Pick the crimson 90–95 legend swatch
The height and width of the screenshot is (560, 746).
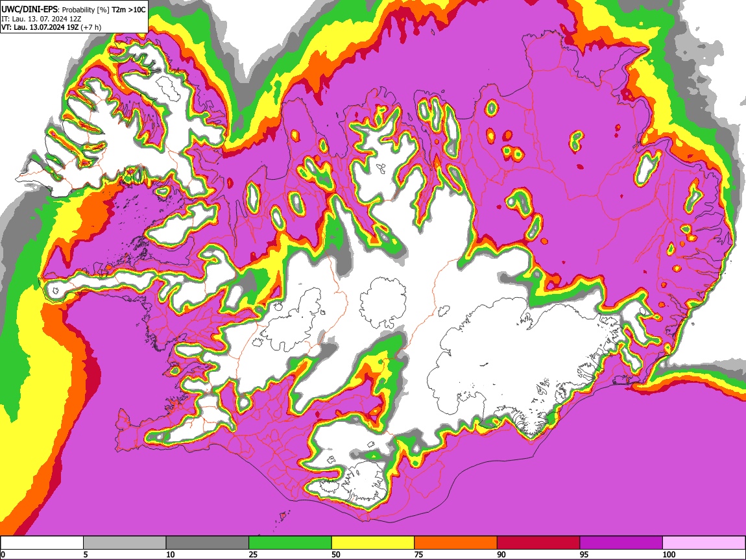538,543
